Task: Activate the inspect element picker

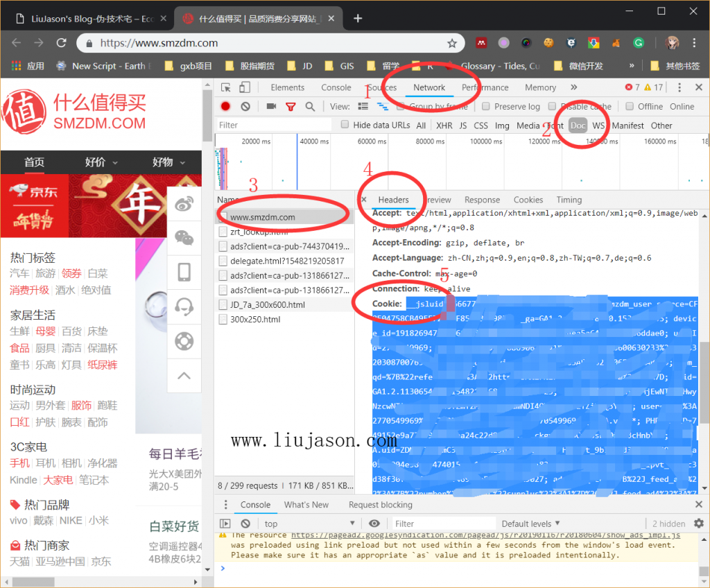Action: [x=225, y=87]
